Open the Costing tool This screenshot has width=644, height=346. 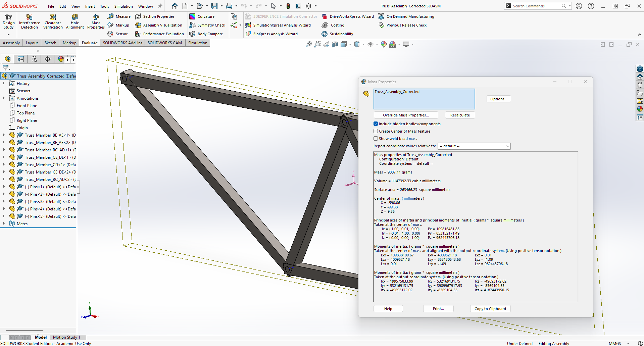point(333,25)
